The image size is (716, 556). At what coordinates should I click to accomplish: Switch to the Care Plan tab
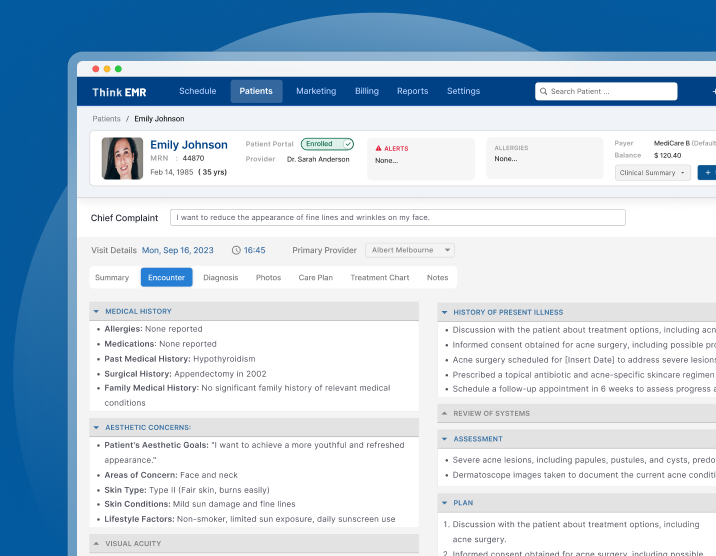tap(316, 278)
